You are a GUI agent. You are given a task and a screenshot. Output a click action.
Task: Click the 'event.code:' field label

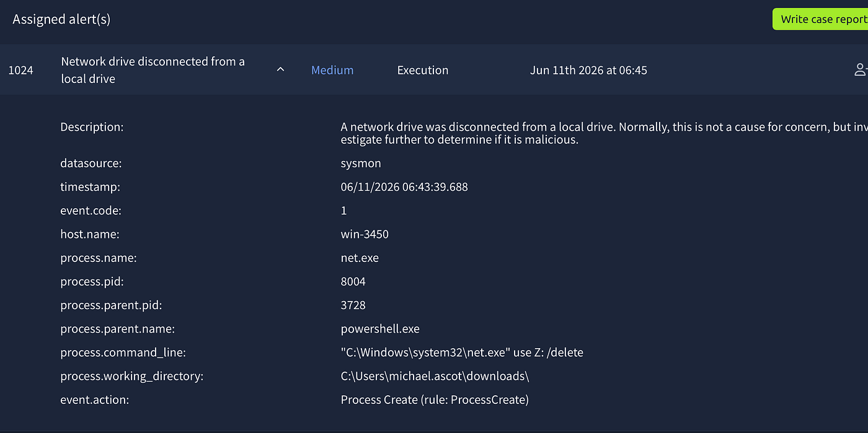pyautogui.click(x=91, y=211)
